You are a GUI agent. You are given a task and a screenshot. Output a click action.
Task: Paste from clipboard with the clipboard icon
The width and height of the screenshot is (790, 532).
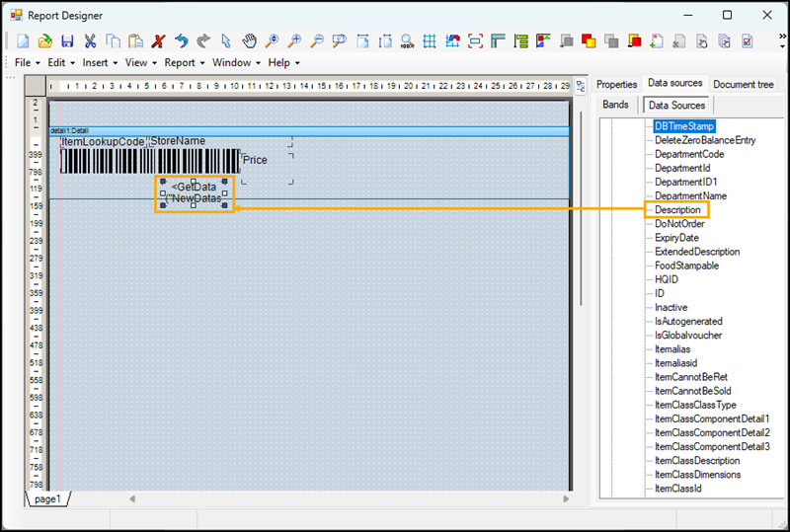coord(135,41)
